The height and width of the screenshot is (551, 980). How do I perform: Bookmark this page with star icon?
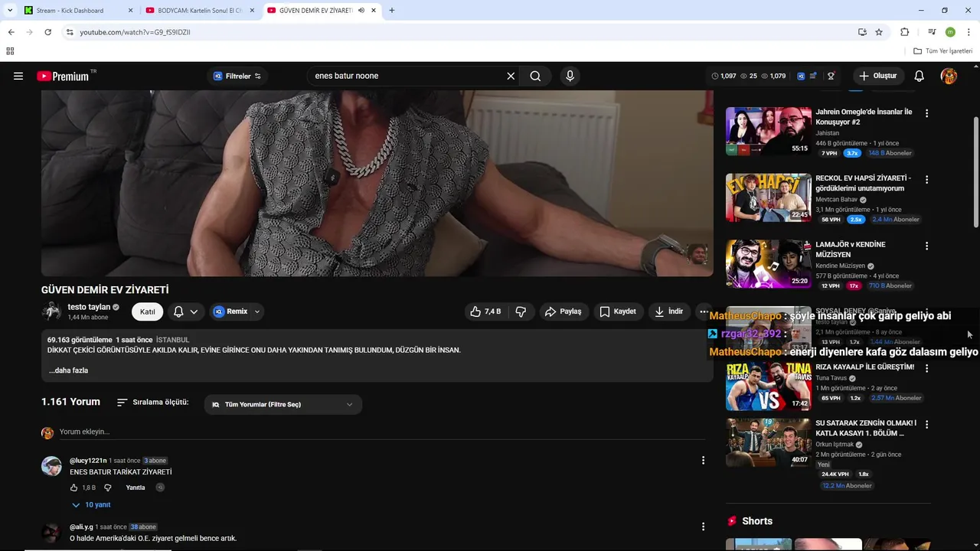tap(879, 32)
